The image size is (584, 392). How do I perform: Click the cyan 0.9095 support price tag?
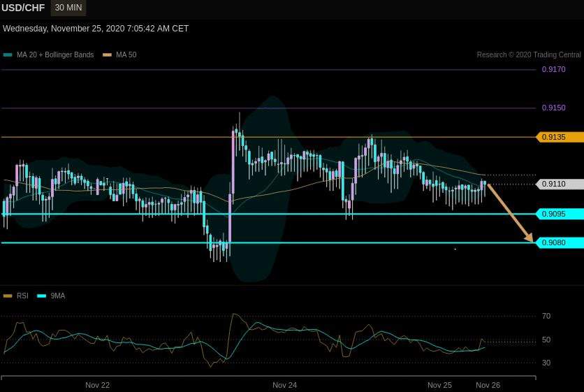pos(560,214)
